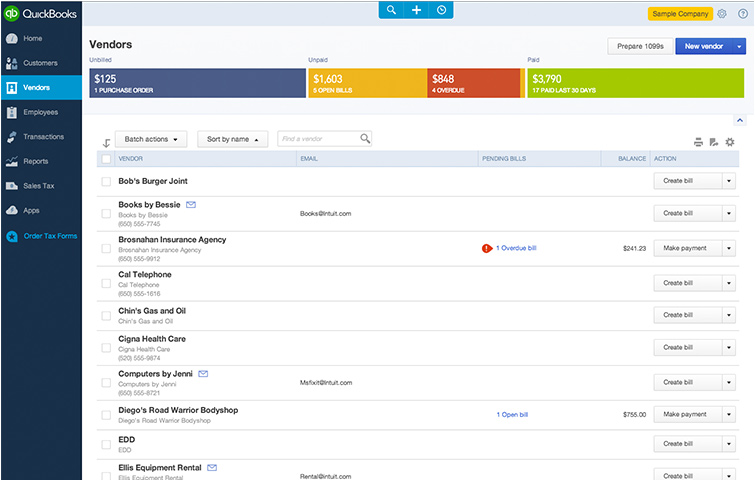755x480 pixels.
Task: Click the Apps cloud icon
Action: [12, 210]
